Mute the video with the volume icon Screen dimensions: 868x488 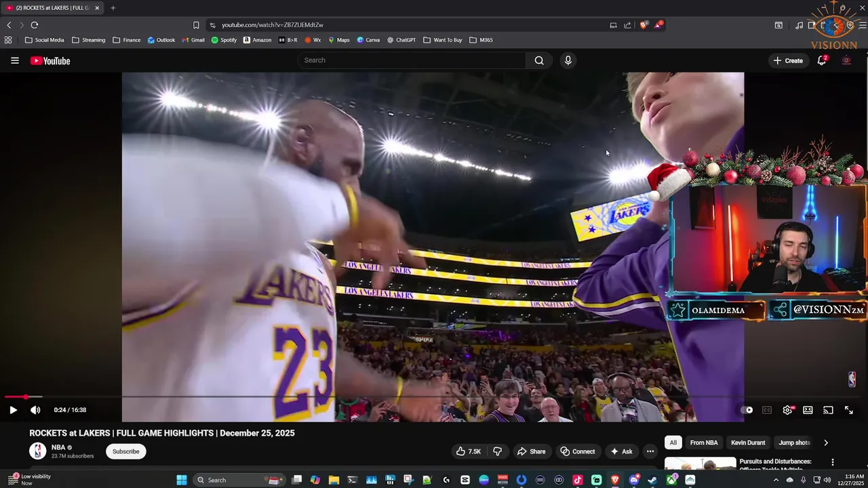(35, 410)
